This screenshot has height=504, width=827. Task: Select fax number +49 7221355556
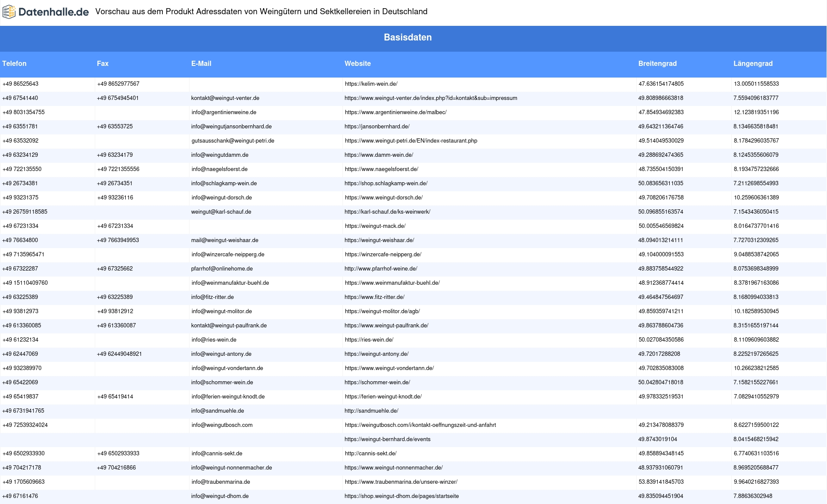pos(118,169)
